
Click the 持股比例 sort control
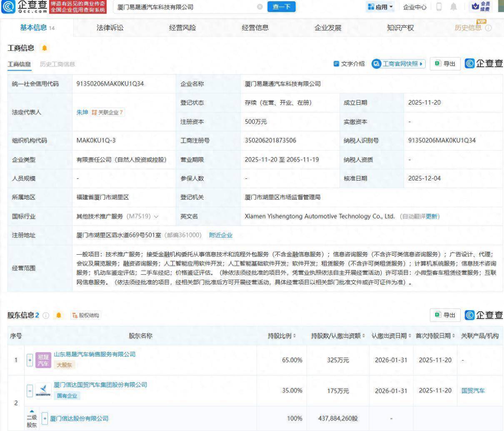click(x=294, y=336)
